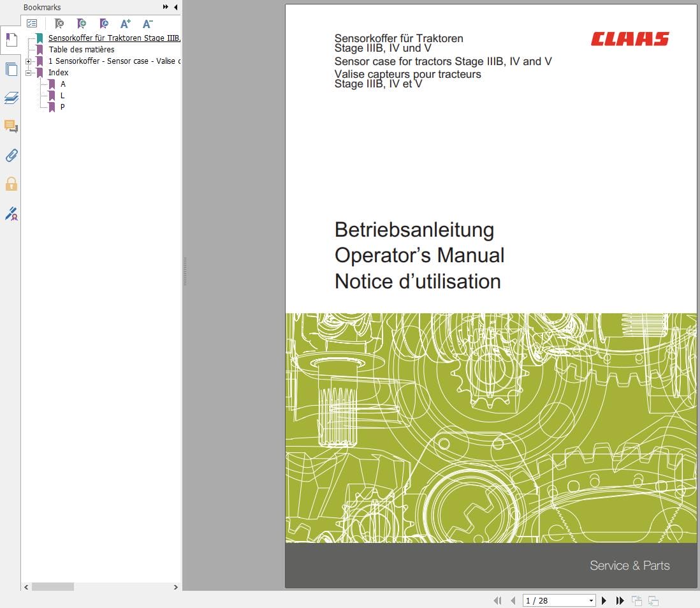Go to the previous page

[x=513, y=600]
